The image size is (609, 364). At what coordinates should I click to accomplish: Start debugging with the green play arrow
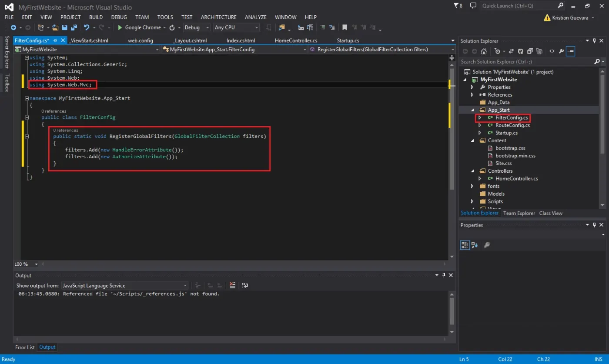(120, 27)
